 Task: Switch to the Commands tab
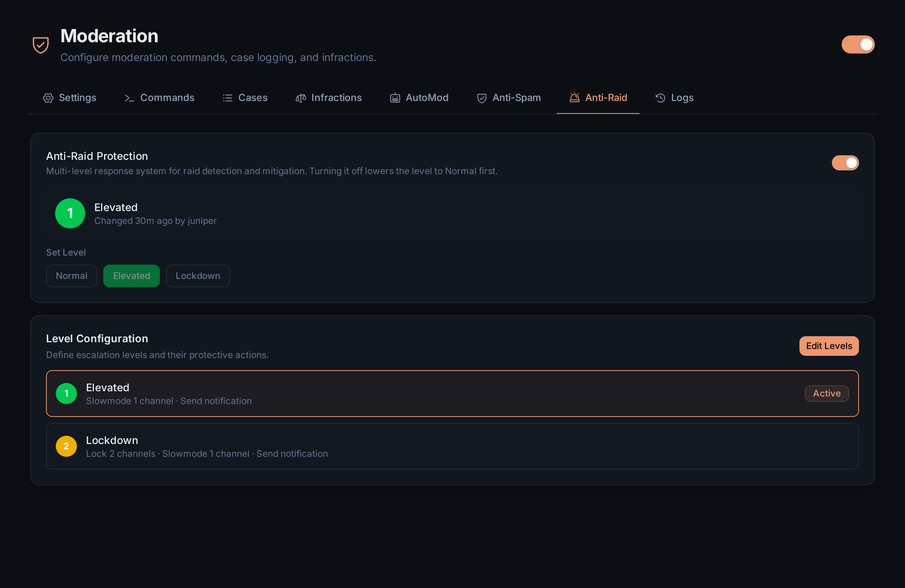pos(160,98)
